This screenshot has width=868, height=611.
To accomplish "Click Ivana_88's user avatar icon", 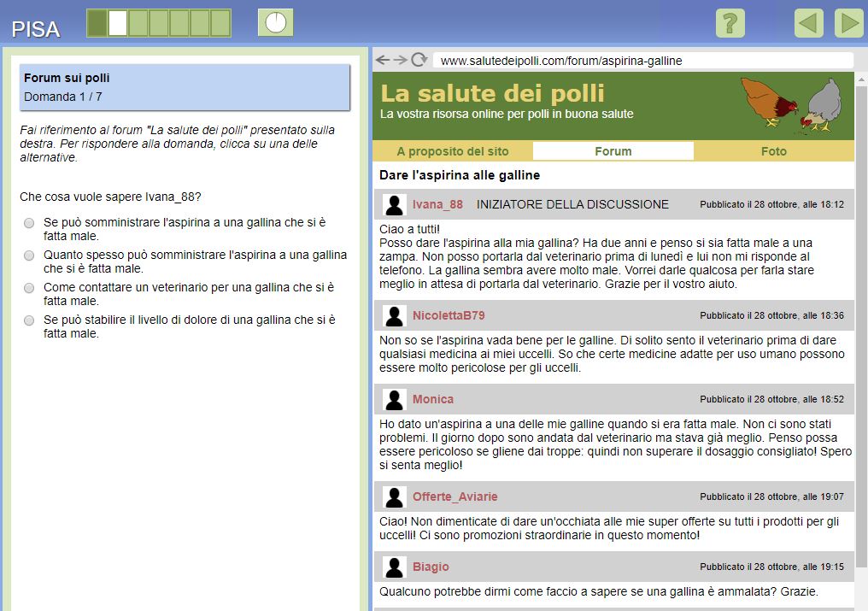I will click(394, 205).
